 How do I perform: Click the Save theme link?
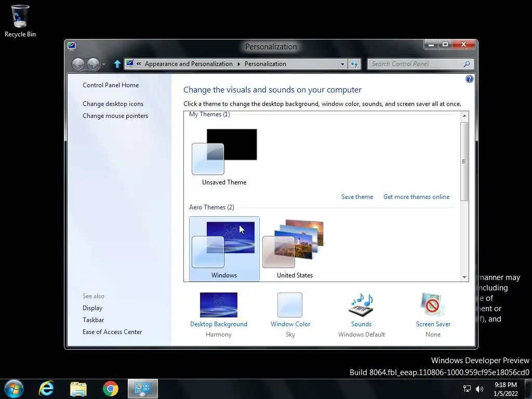(x=357, y=197)
